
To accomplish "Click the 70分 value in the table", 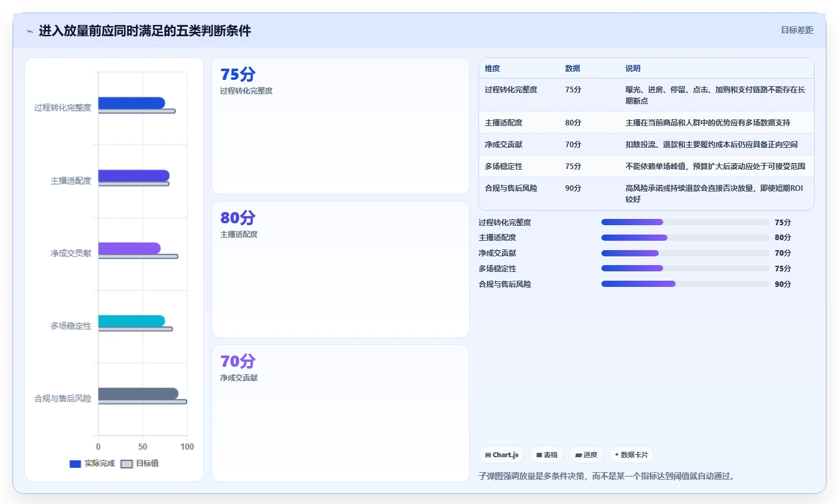I will [x=573, y=145].
